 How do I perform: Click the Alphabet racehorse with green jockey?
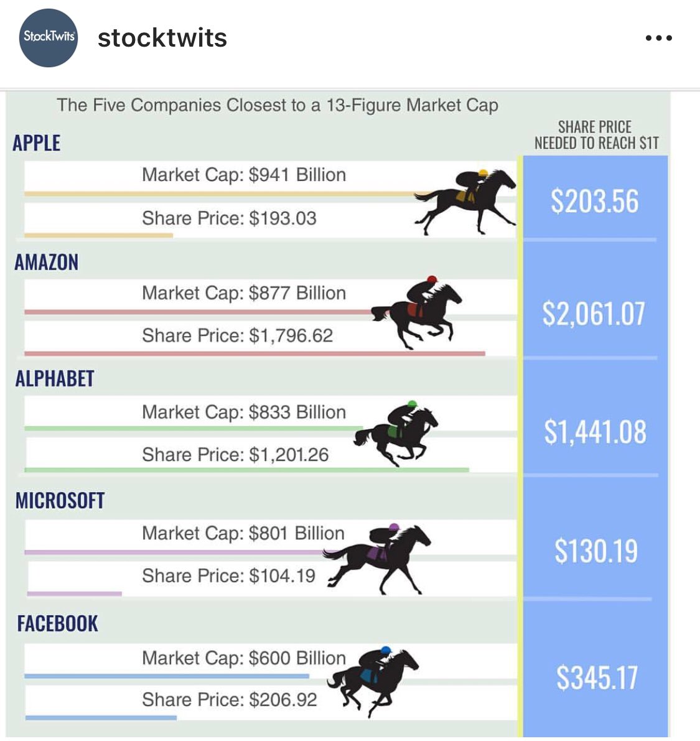coord(396,434)
